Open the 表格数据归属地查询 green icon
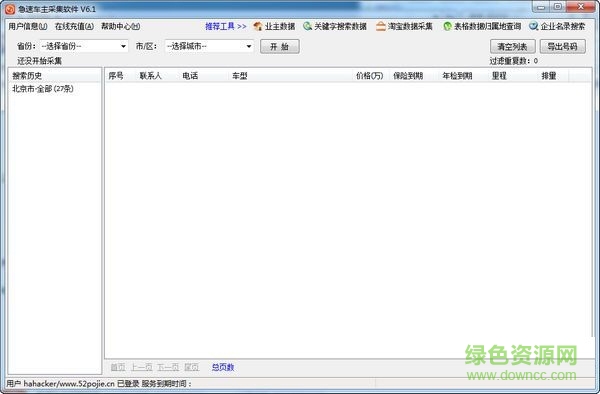This screenshot has height=394, width=600. pyautogui.click(x=447, y=26)
